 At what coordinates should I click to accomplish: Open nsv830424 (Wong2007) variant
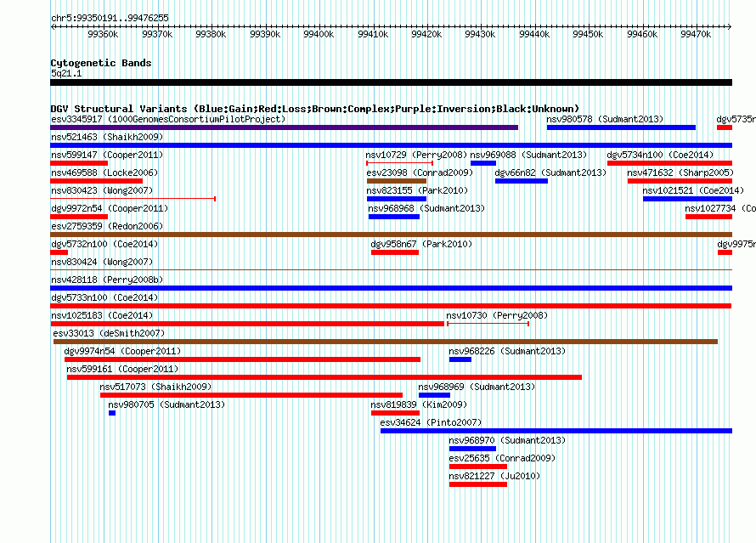click(x=102, y=262)
